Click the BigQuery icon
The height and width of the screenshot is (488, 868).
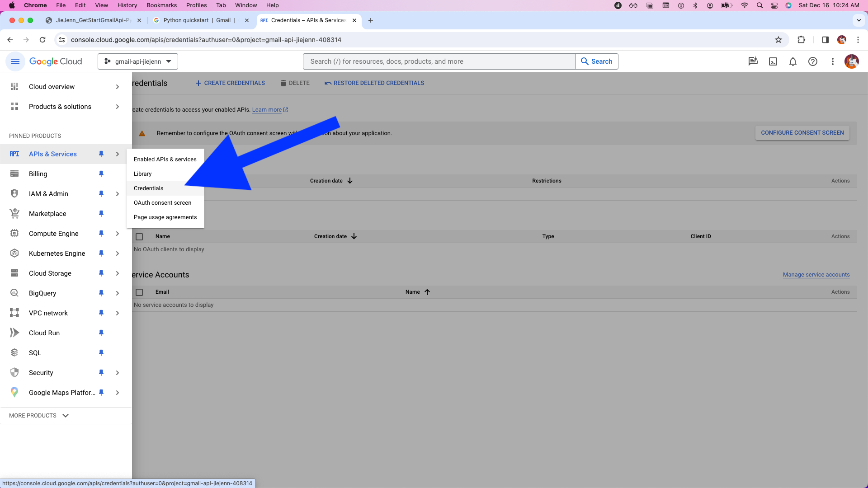[14, 293]
